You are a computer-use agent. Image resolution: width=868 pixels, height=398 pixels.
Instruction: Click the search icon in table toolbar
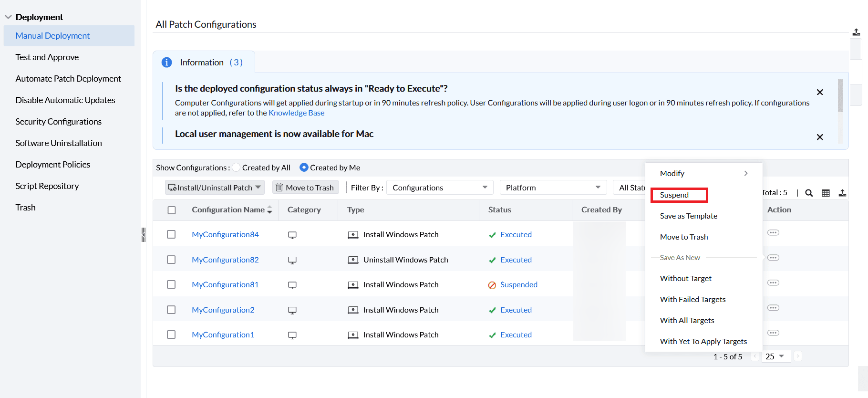[x=809, y=193]
